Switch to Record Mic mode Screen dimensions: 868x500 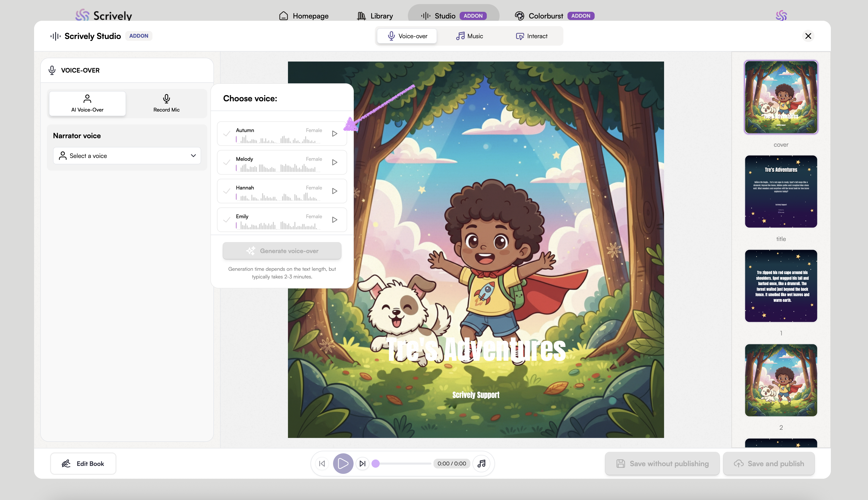click(166, 103)
